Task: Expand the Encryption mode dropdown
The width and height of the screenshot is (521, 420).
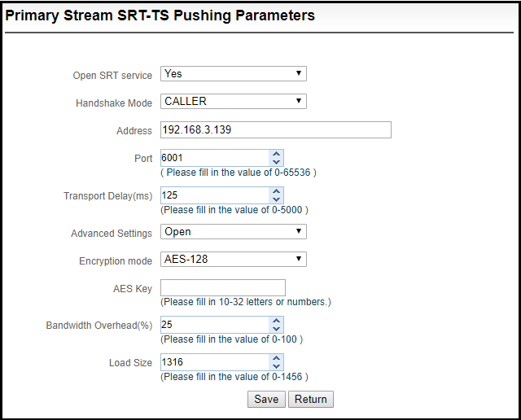Action: (x=234, y=259)
